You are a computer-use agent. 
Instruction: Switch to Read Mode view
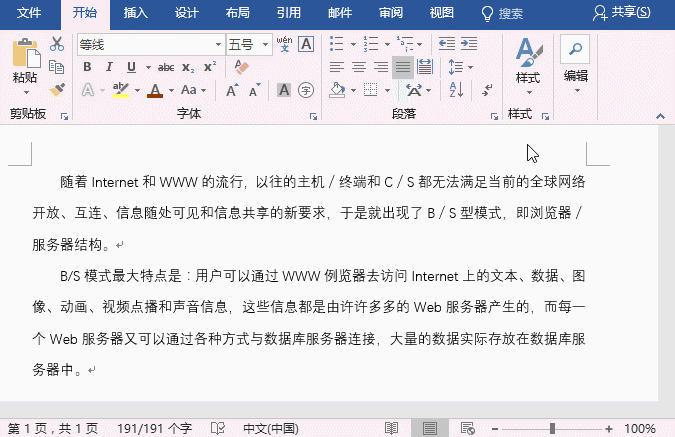pos(391,428)
